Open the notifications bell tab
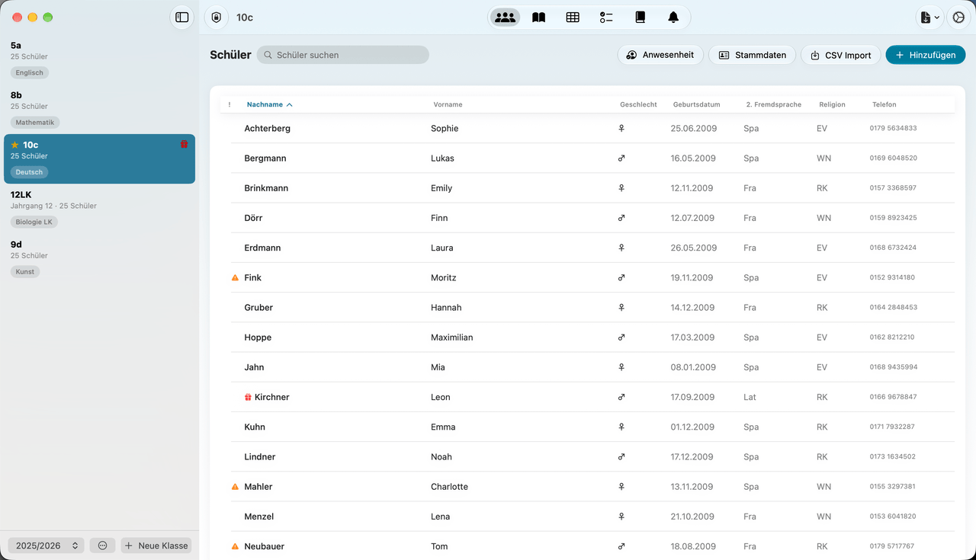This screenshot has height=560, width=976. point(673,17)
